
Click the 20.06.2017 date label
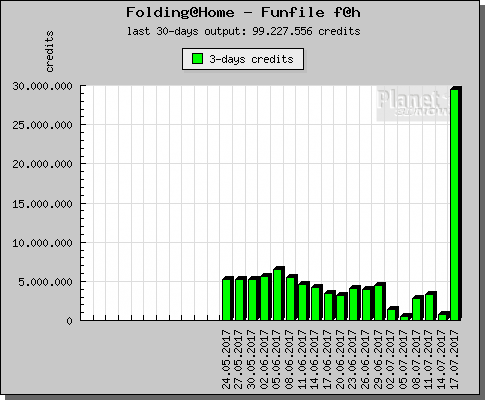pyautogui.click(x=340, y=359)
